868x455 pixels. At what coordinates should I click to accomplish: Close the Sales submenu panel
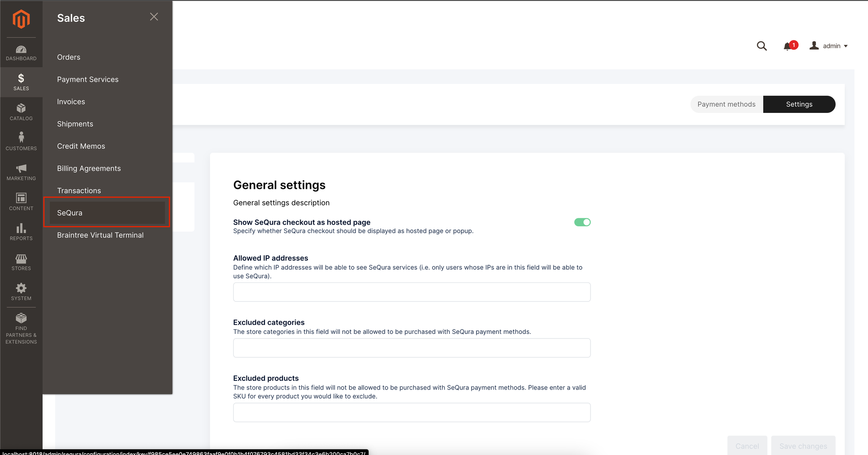pos(154,17)
